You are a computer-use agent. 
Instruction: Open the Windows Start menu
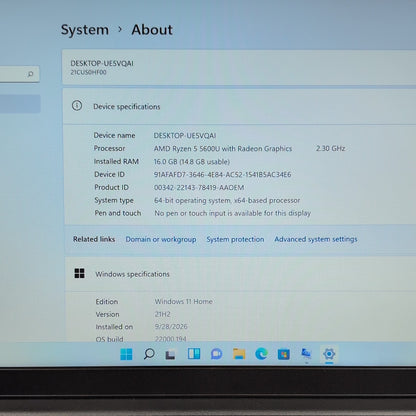tap(126, 354)
